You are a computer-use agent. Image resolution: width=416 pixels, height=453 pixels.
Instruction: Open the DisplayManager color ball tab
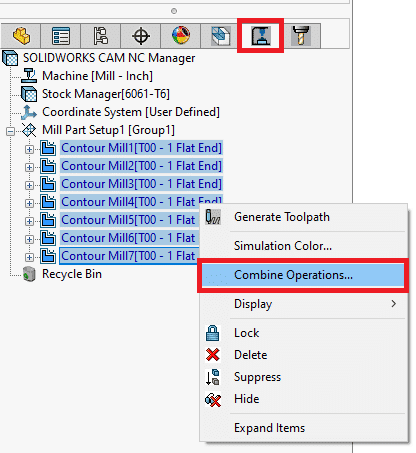point(181,36)
